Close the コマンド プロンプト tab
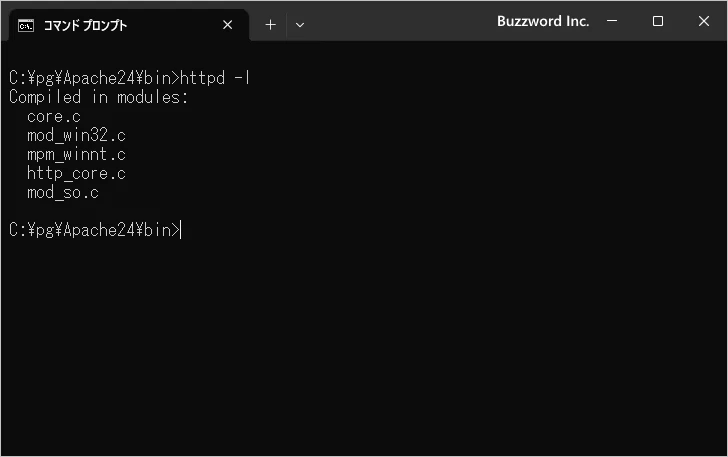The height and width of the screenshot is (457, 728). (x=228, y=25)
